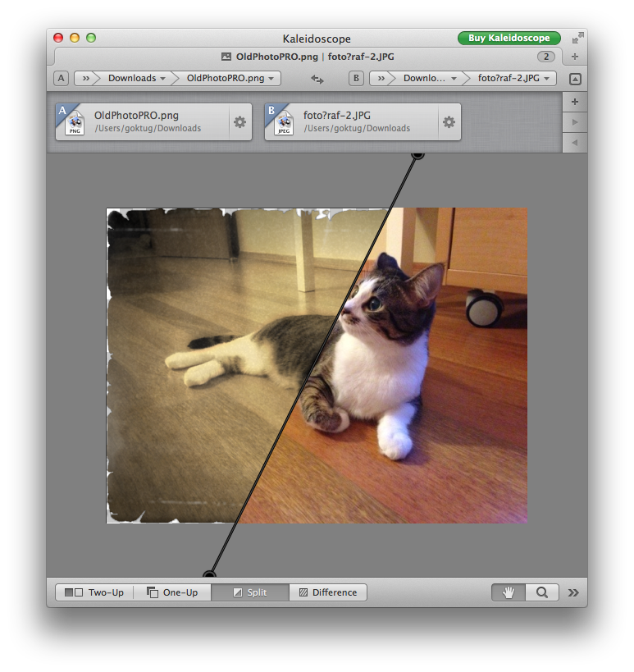Switch to One-Up view mode
The image size is (634, 672).
[172, 592]
